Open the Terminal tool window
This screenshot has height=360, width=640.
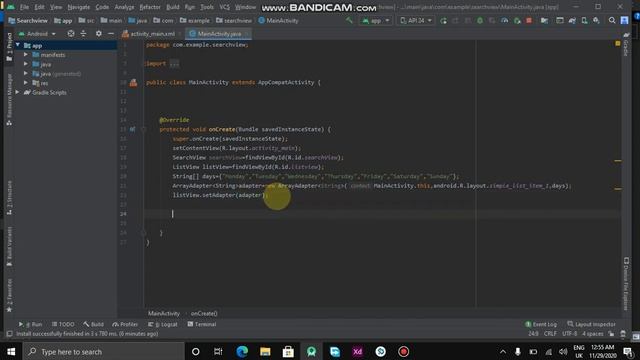(x=202, y=324)
